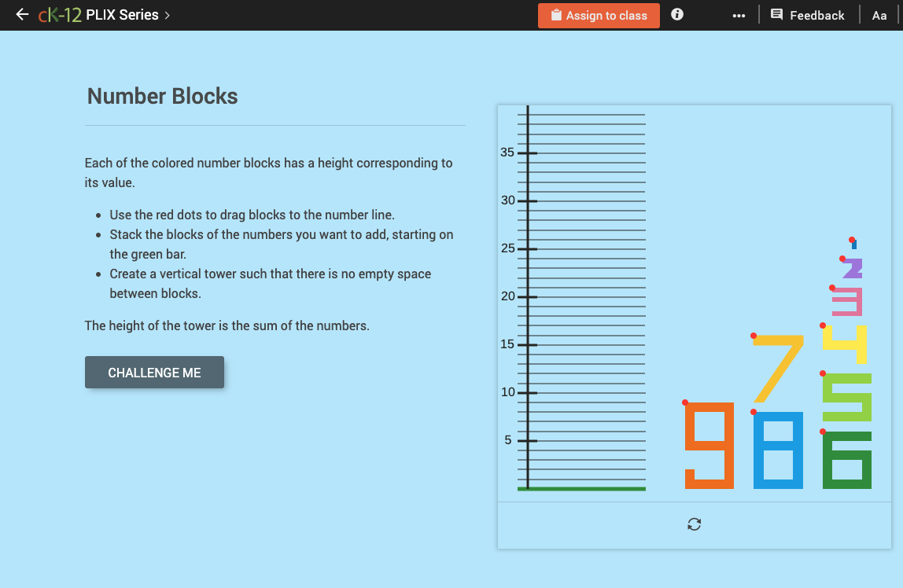Select the red dot on number block 5
903x588 pixels.
coord(824,373)
